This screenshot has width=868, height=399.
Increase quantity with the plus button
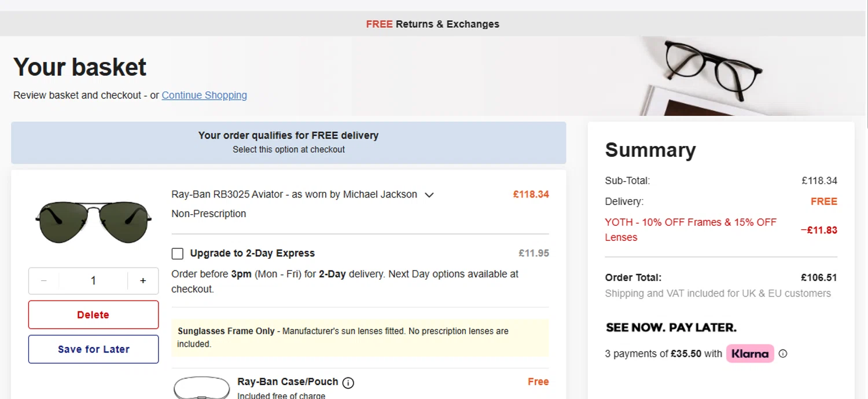click(x=143, y=281)
